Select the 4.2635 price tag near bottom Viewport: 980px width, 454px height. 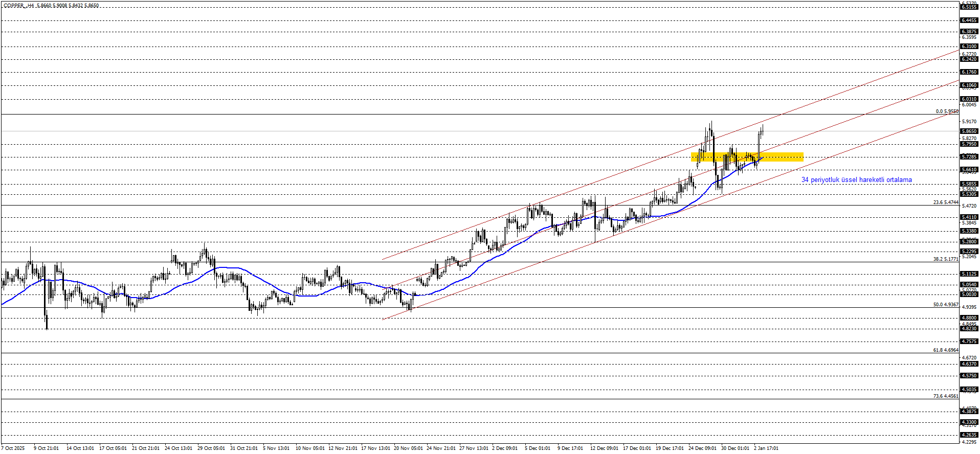click(x=969, y=435)
